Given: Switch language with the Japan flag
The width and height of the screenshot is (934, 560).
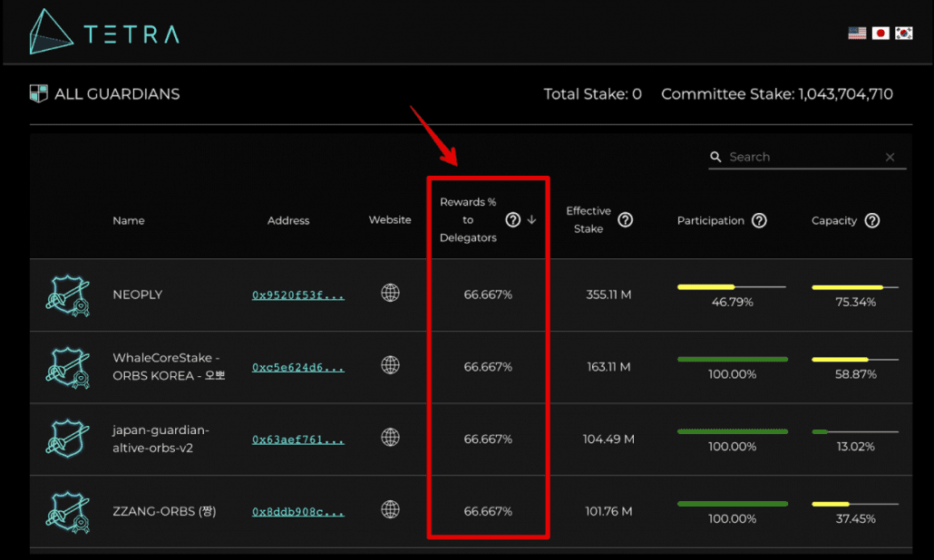Looking at the screenshot, I should point(880,34).
